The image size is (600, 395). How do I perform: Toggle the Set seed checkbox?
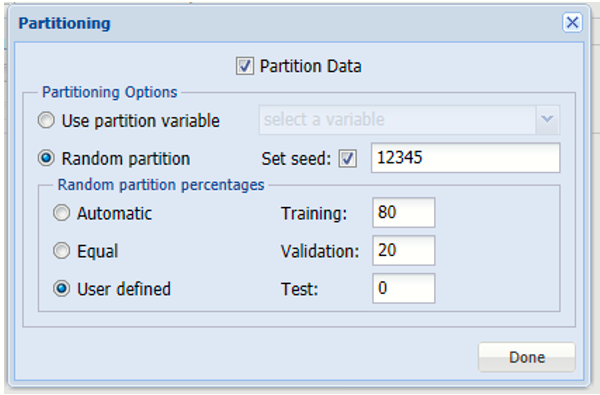point(347,158)
